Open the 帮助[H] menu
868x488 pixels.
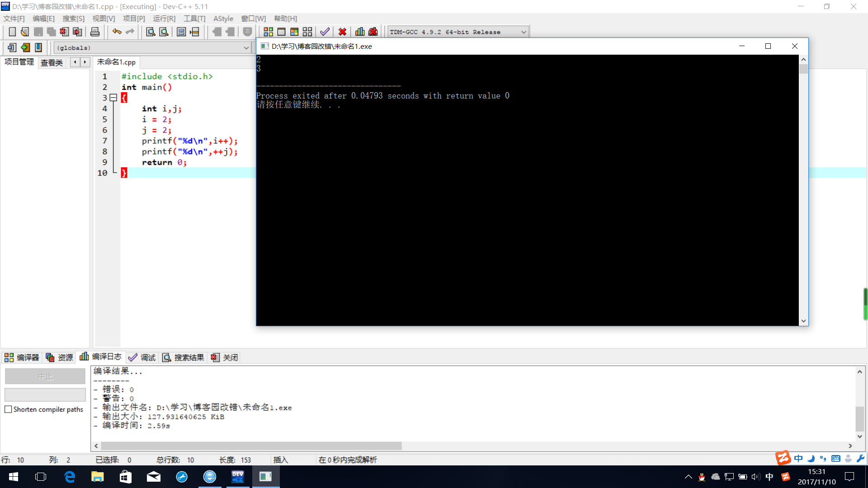point(285,19)
